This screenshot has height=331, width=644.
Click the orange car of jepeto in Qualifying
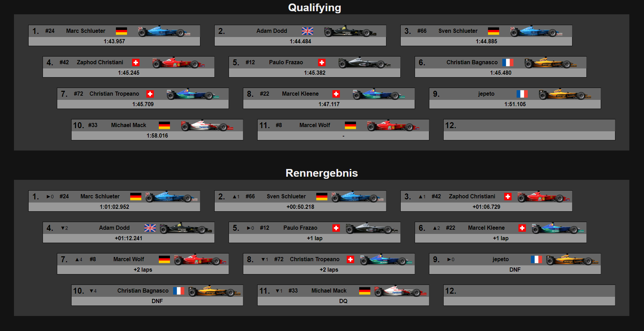(x=565, y=94)
